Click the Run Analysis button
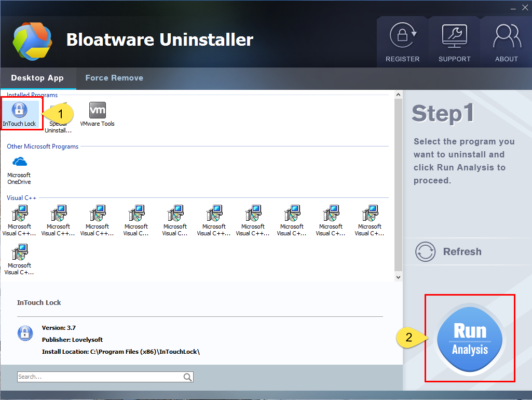The image size is (532, 400). click(470, 339)
